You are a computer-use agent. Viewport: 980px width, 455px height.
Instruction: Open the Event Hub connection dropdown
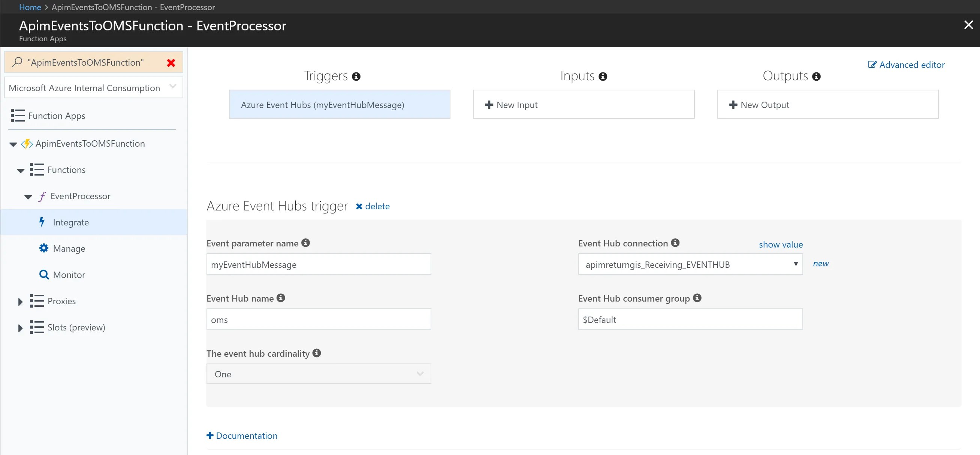690,264
